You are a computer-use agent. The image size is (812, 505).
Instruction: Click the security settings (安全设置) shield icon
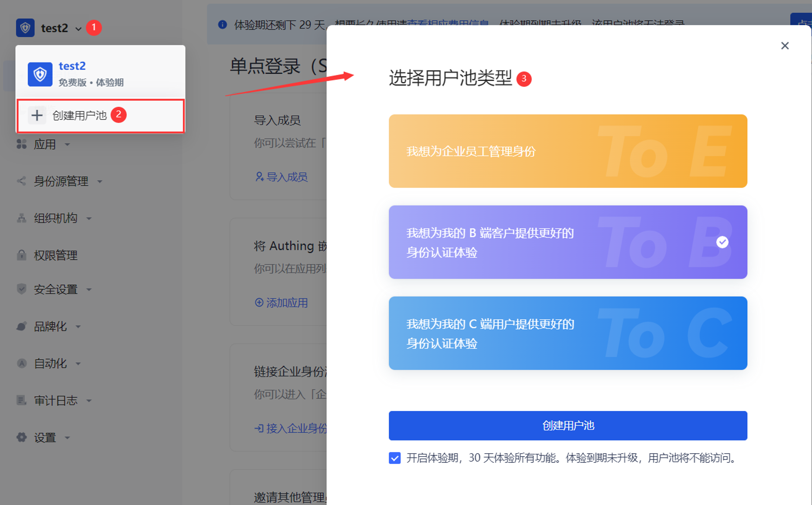click(x=21, y=289)
